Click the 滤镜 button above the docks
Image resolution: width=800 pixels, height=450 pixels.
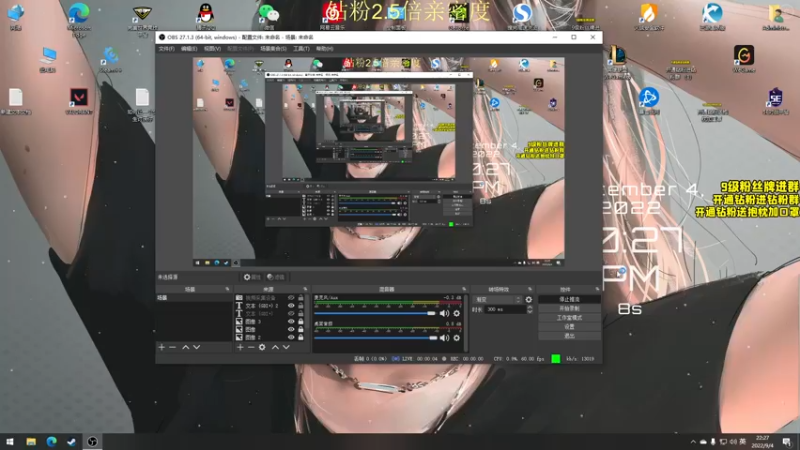tap(276, 277)
